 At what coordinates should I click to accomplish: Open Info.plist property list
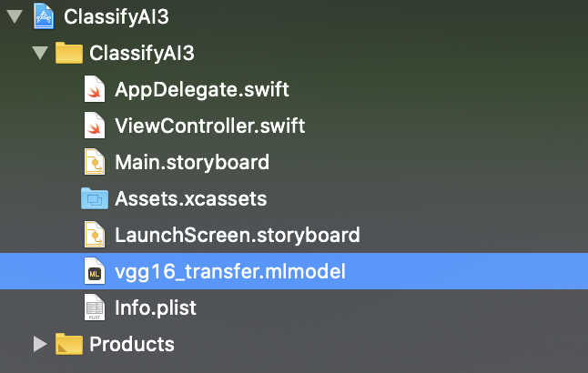[x=156, y=307]
